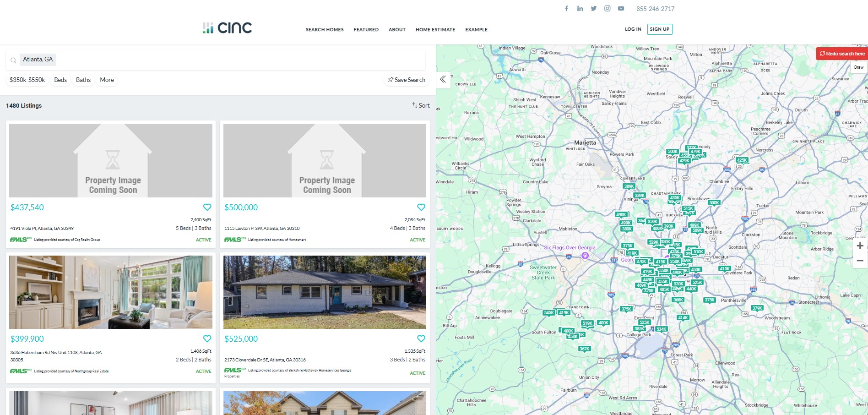Open the $350k-$550k price filter
The width and height of the screenshot is (868, 415).
27,80
